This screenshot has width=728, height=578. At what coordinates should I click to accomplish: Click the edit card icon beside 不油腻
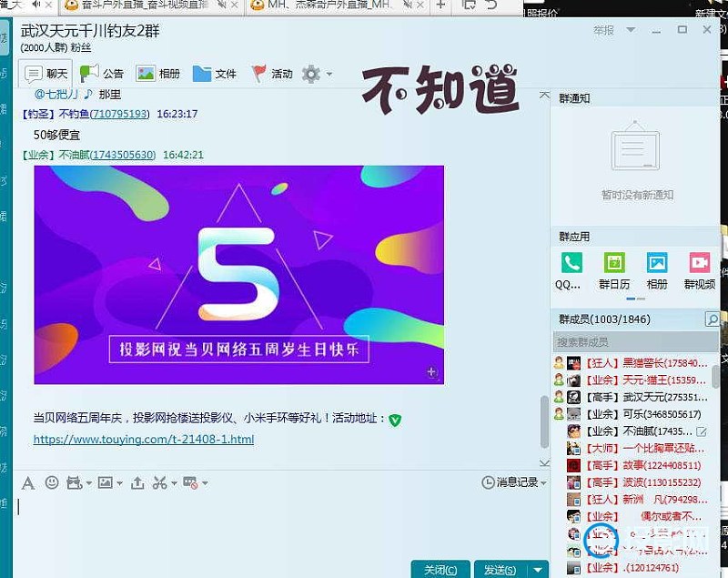click(702, 431)
